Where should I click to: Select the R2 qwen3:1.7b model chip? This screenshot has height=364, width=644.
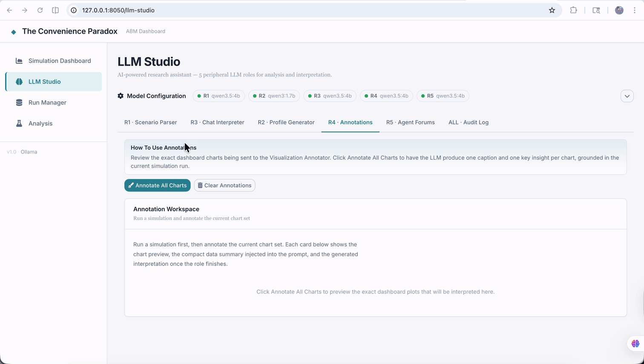click(x=274, y=96)
